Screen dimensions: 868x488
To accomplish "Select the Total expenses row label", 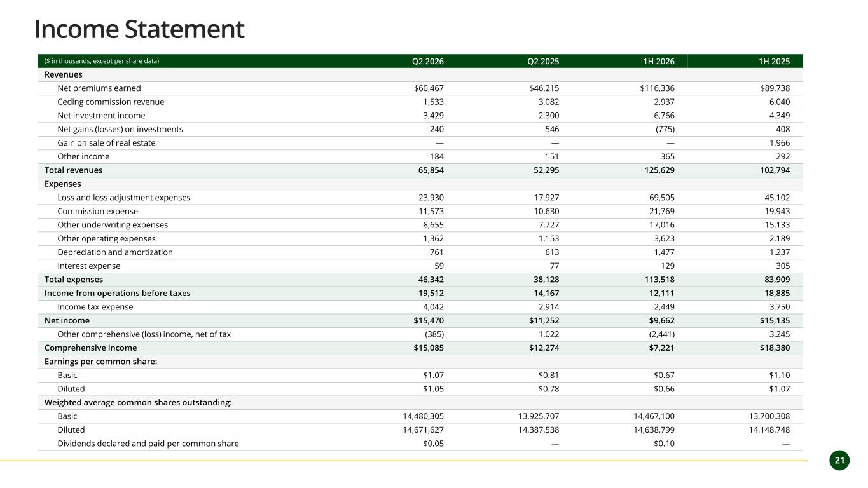I will click(74, 280).
